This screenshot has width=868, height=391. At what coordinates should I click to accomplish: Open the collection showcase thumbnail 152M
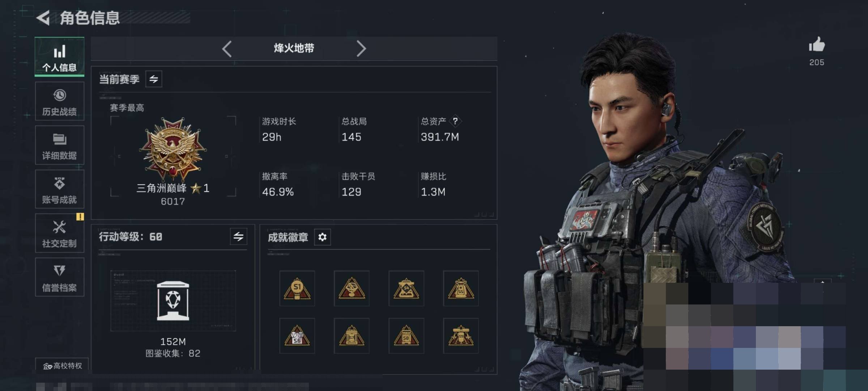tap(173, 301)
